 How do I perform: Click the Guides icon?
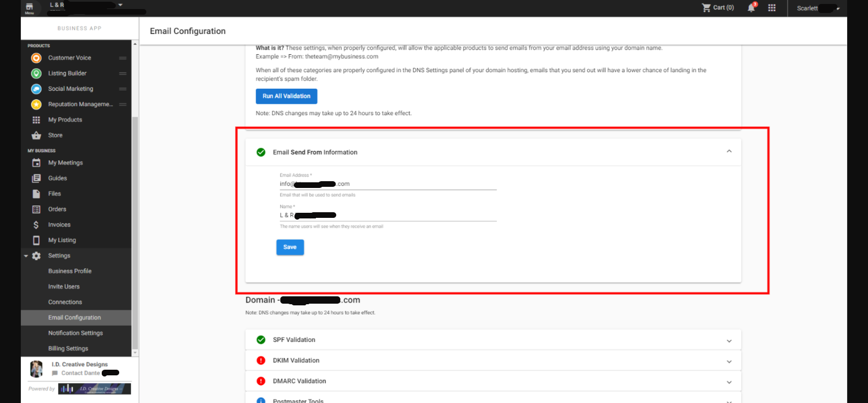pos(36,178)
